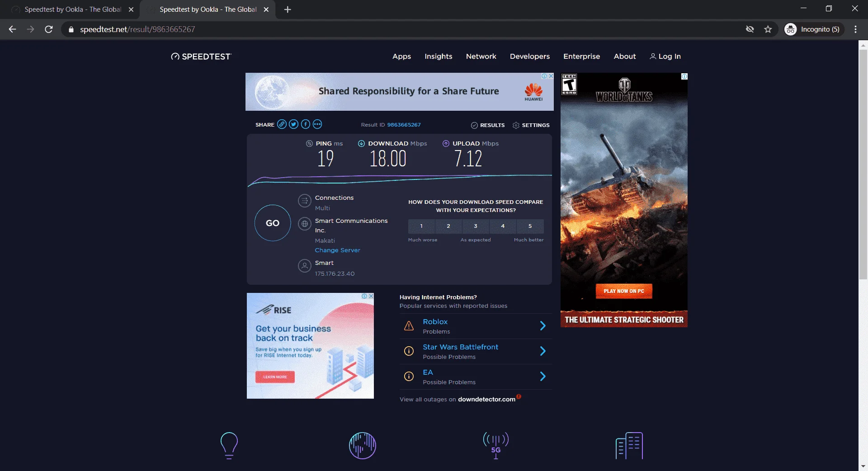Click the Change Server link

coord(338,250)
